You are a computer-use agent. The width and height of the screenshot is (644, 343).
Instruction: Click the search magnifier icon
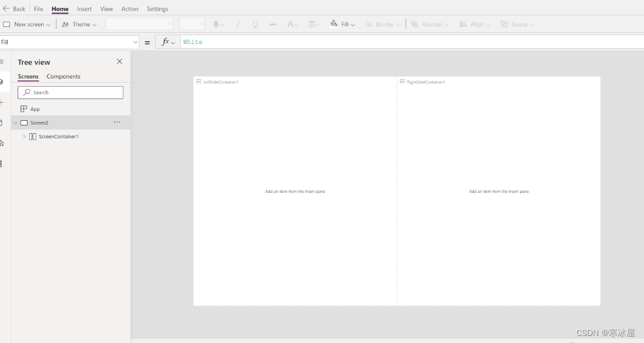click(x=26, y=92)
